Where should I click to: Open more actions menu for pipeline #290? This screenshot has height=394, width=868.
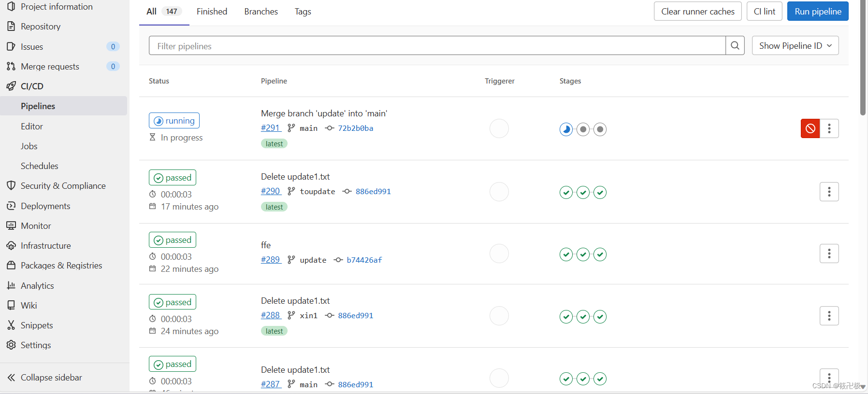[x=829, y=192]
